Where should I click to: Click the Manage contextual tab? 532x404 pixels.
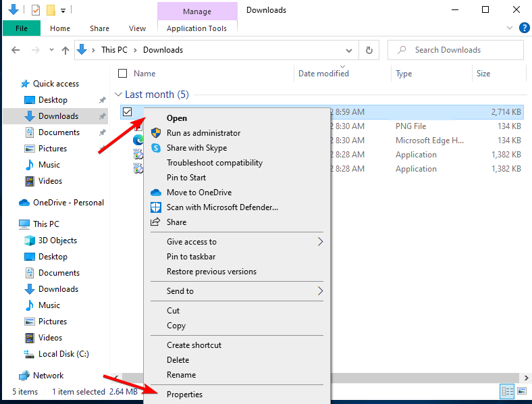coord(197,11)
